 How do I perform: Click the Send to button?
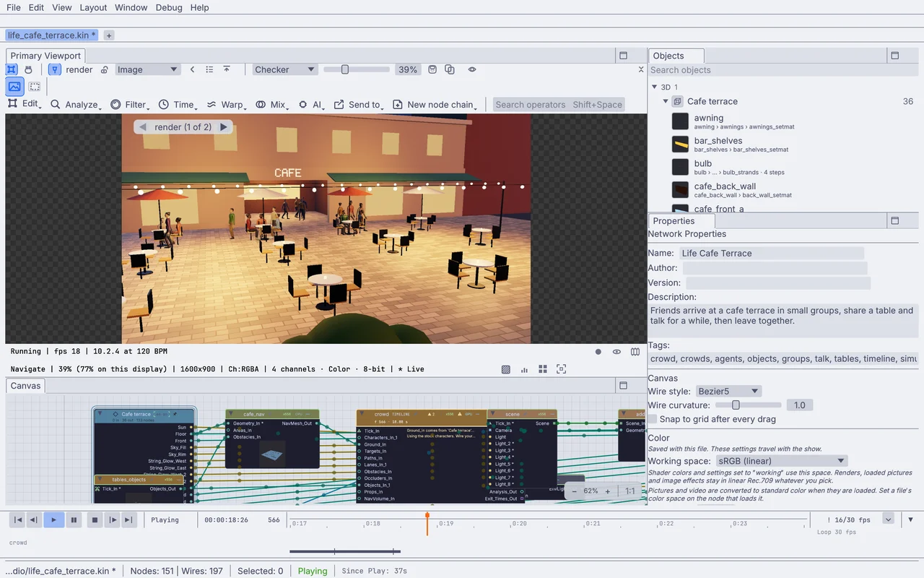(x=358, y=105)
